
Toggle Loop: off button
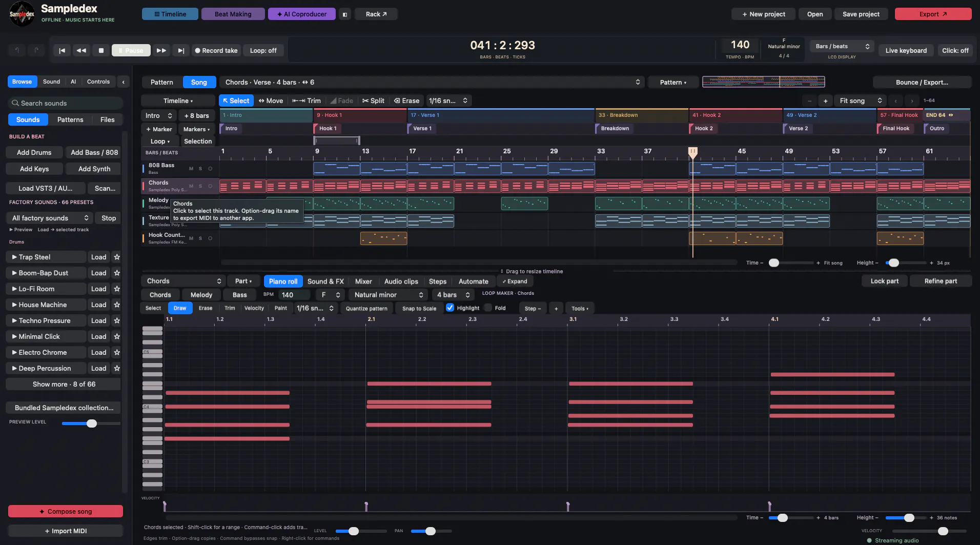coord(263,50)
